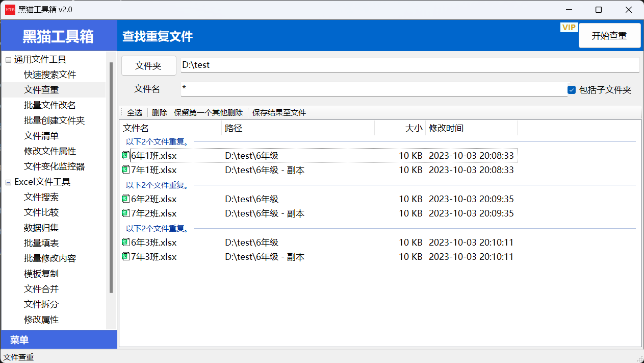Click the xlsx icon of 6年2班.xlsx

click(125, 199)
